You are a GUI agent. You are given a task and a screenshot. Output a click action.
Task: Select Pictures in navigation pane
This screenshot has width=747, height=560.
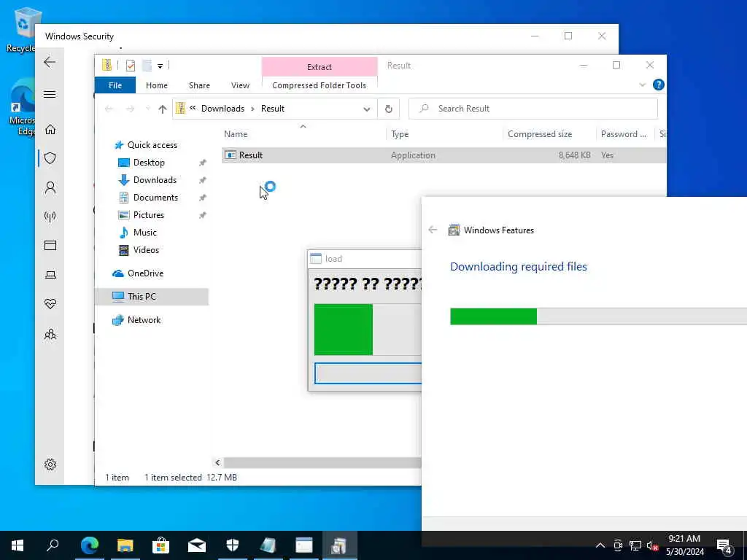[x=149, y=215]
